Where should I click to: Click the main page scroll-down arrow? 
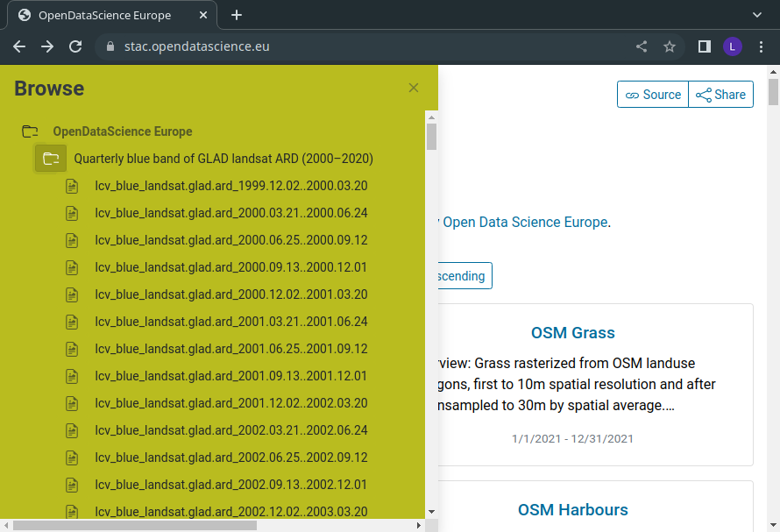point(773,525)
